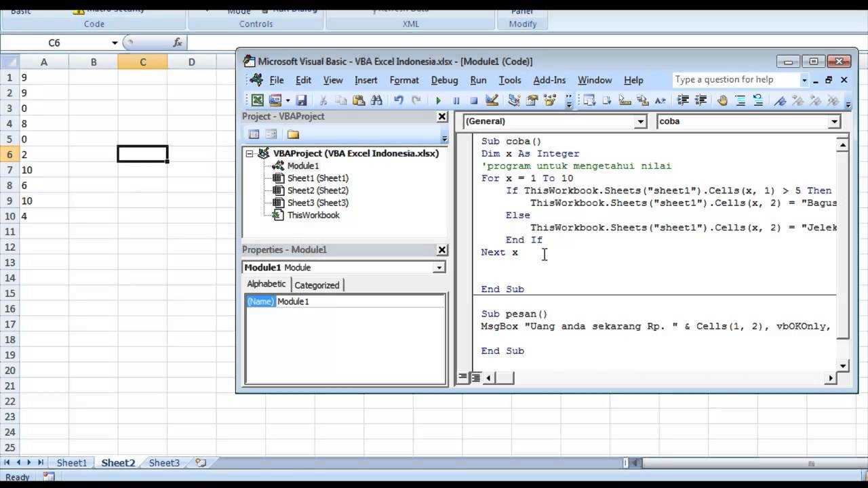This screenshot has height=488, width=868.
Task: Toggle Folders in the Project panel
Action: pyautogui.click(x=293, y=134)
